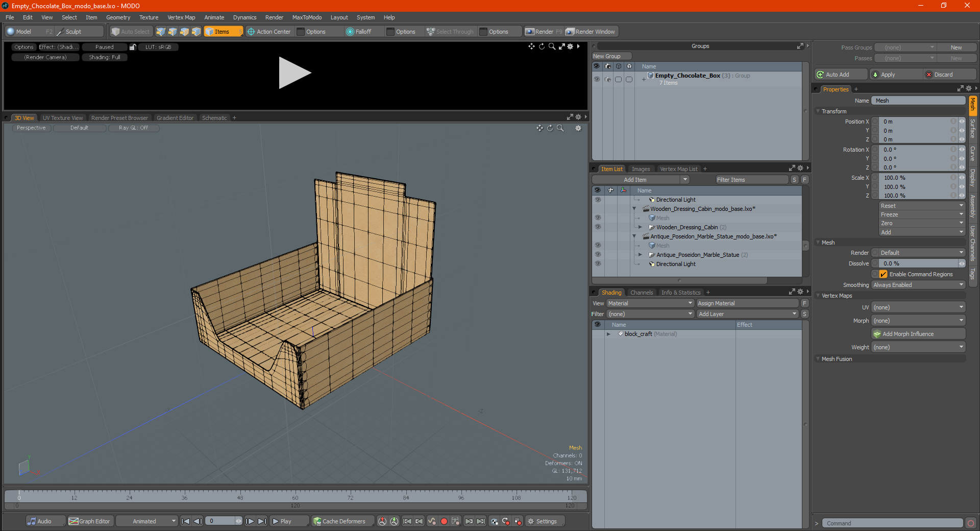The height and width of the screenshot is (531, 980).
Task: Click the 3D viewport settings gear
Action: point(578,128)
